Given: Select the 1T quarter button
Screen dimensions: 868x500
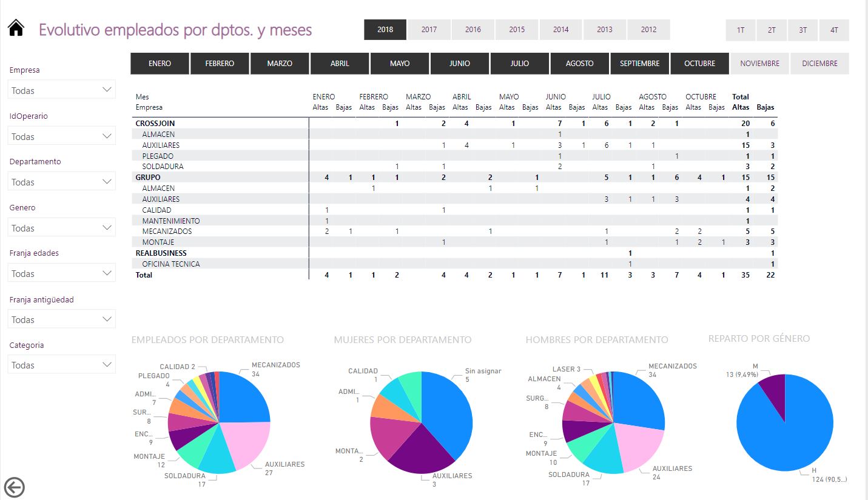Looking at the screenshot, I should click(741, 30).
